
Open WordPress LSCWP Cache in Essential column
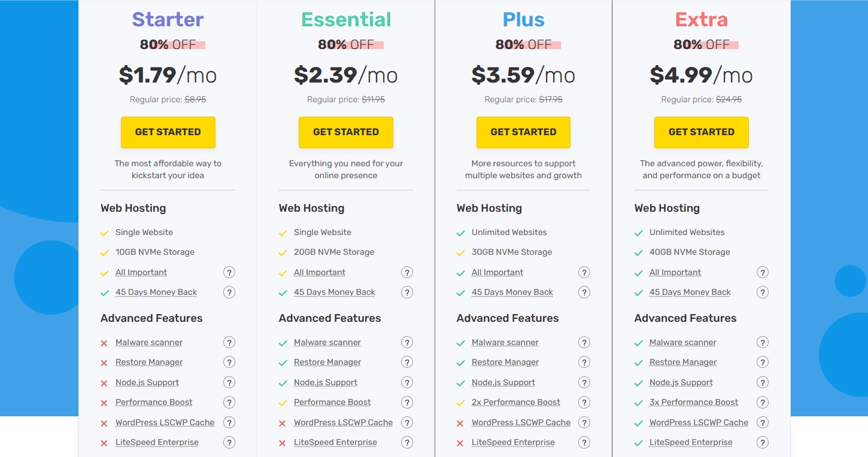[343, 423]
